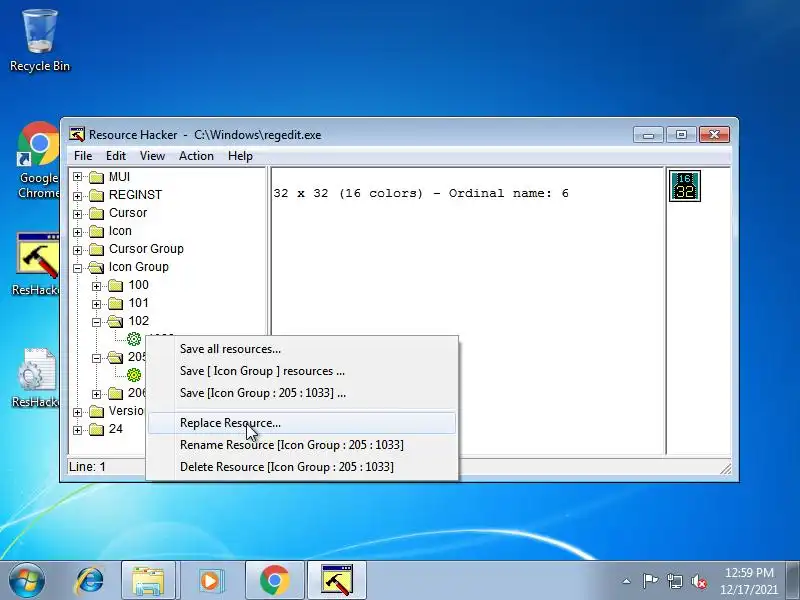Click the Show desktop button strip
The height and width of the screenshot is (600, 800).
click(793, 581)
